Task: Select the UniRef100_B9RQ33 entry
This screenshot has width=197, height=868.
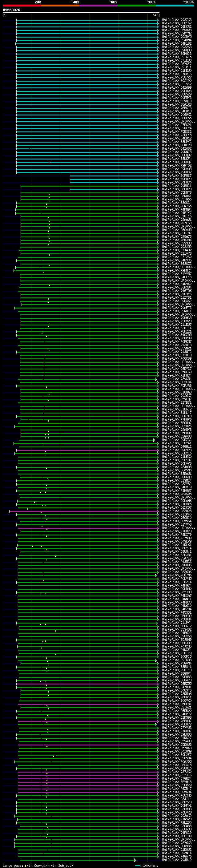Action: pos(177,50)
